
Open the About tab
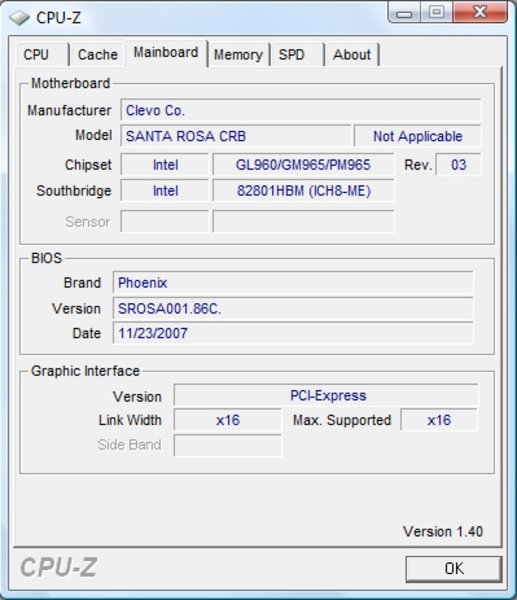click(352, 55)
